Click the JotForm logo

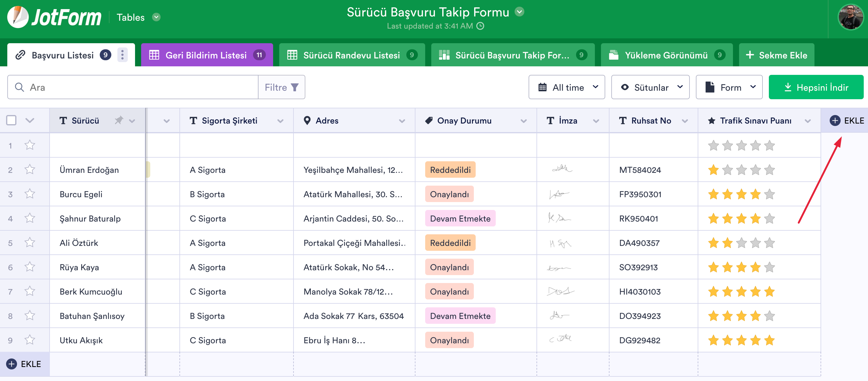pos(54,17)
